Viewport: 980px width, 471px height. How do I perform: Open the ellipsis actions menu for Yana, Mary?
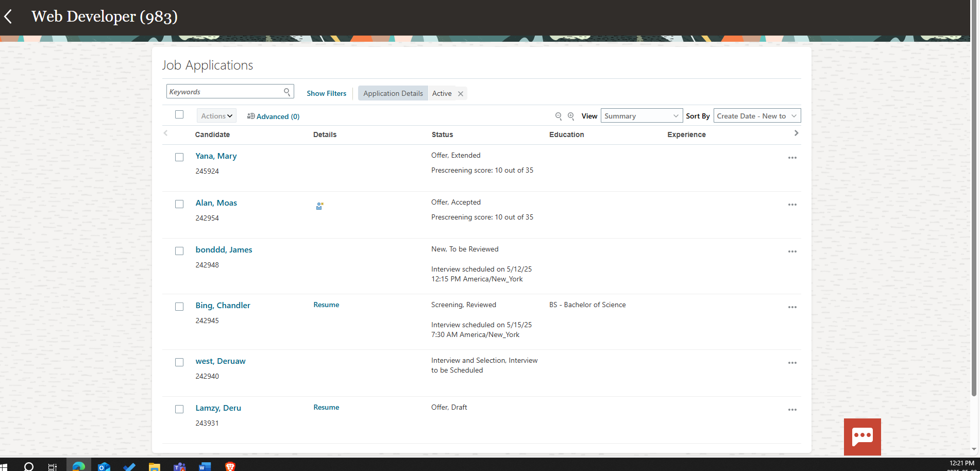[x=792, y=157]
